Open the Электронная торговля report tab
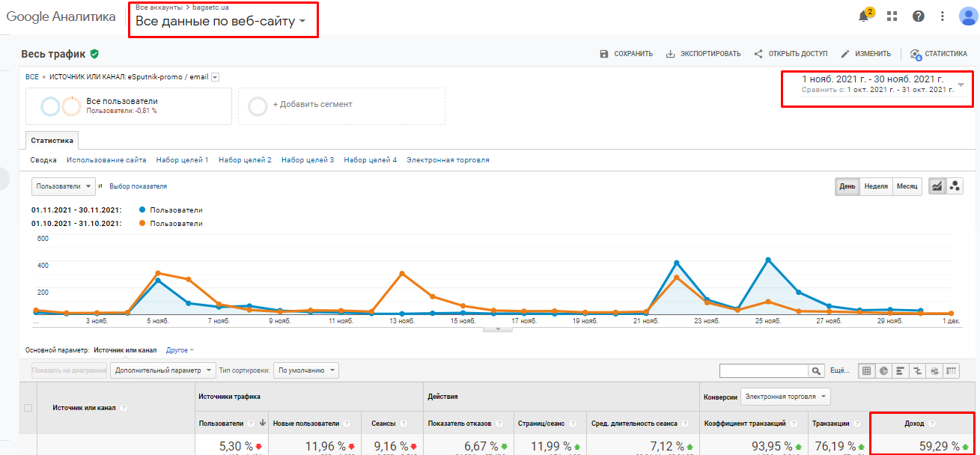 pyautogui.click(x=448, y=160)
